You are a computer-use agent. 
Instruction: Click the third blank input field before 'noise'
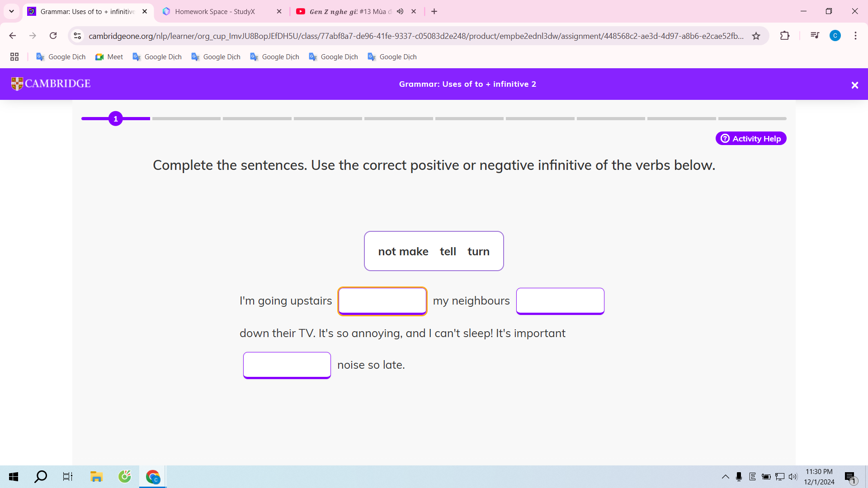click(286, 364)
